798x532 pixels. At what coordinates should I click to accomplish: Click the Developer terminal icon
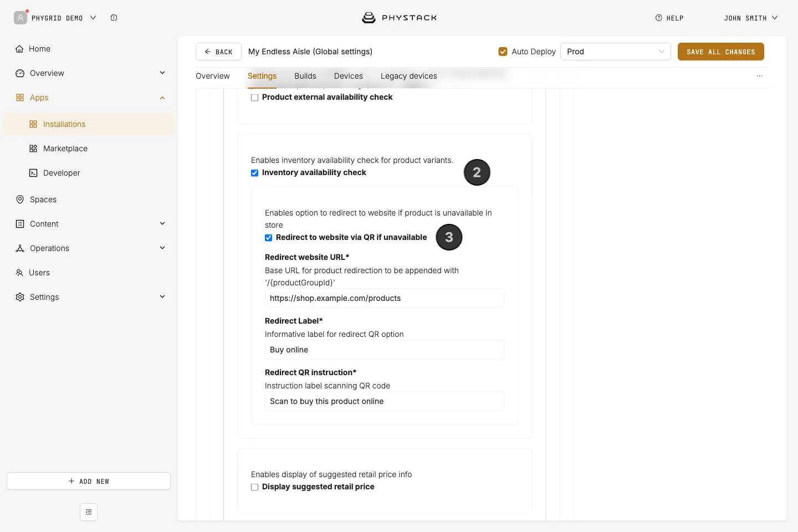(33, 173)
